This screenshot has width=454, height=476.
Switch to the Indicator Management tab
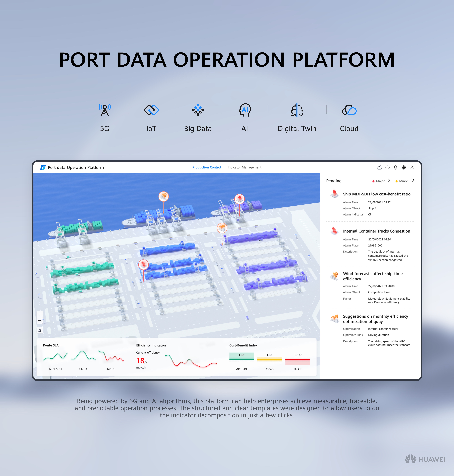tap(244, 167)
